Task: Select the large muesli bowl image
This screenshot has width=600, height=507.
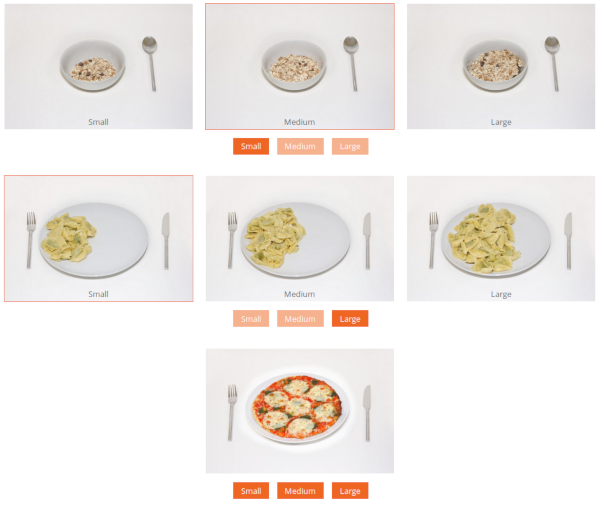Action: pyautogui.click(x=501, y=67)
